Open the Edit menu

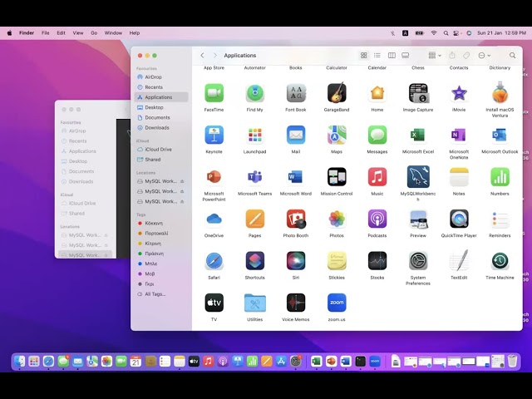tap(61, 33)
